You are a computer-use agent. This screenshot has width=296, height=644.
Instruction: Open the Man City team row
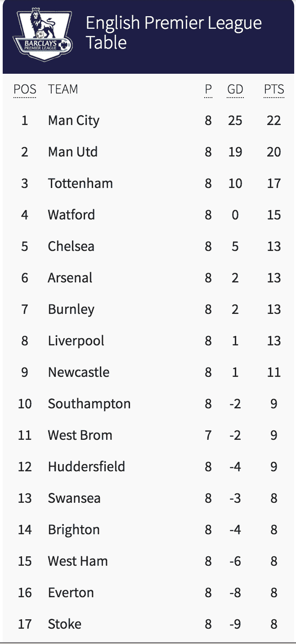(73, 121)
